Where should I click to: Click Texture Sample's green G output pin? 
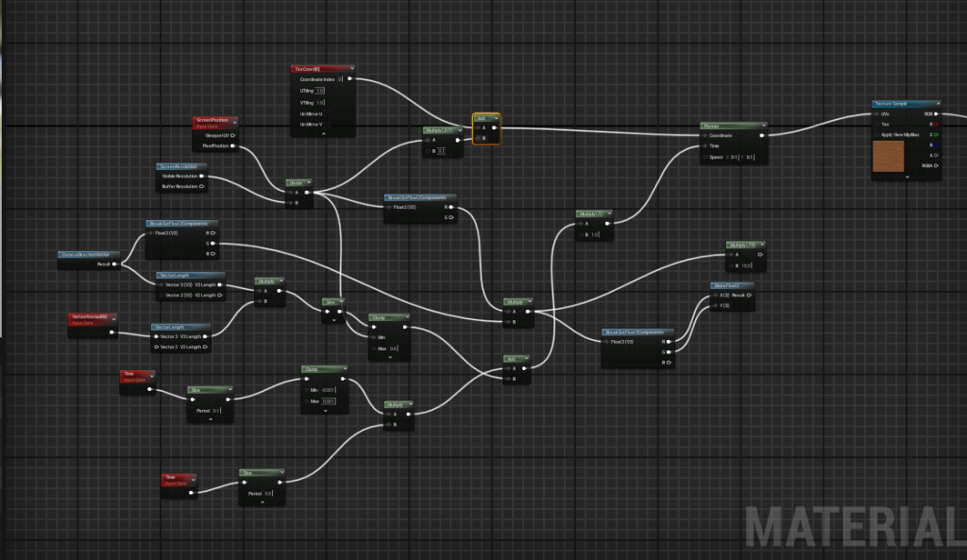pyautogui.click(x=936, y=134)
